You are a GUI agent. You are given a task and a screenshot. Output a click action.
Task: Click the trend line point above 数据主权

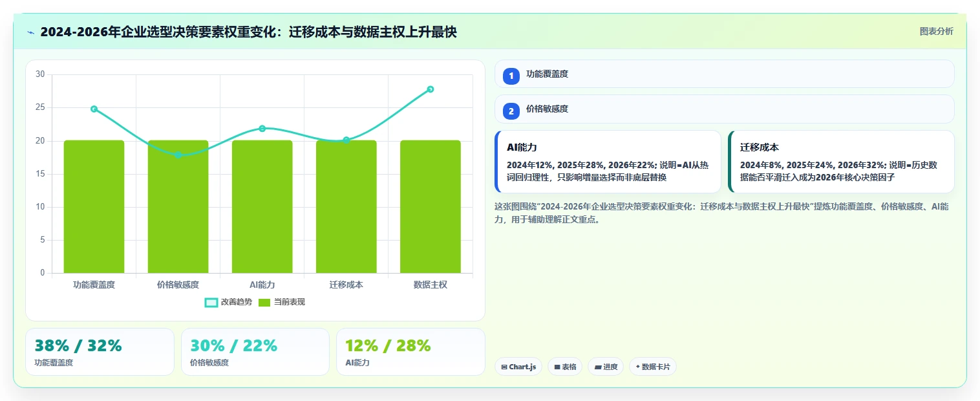[x=431, y=89]
